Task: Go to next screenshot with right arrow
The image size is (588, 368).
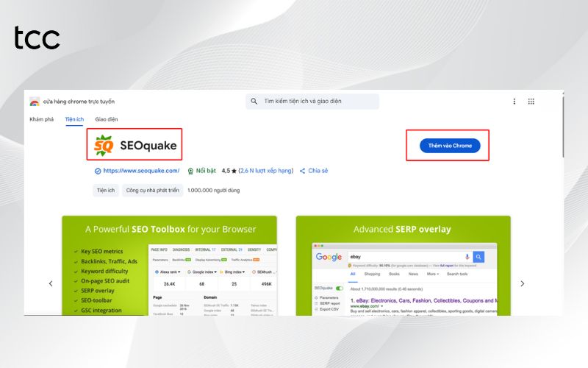Action: pos(522,283)
